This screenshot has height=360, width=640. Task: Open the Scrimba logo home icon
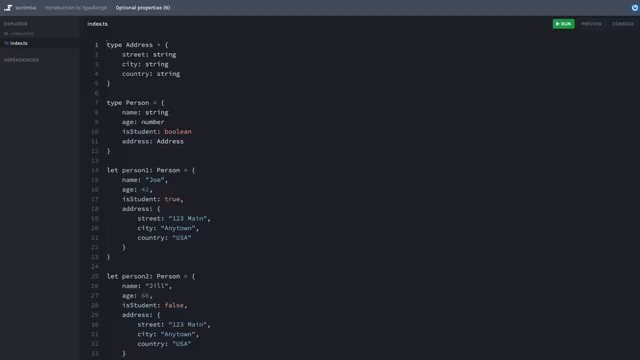click(x=8, y=8)
